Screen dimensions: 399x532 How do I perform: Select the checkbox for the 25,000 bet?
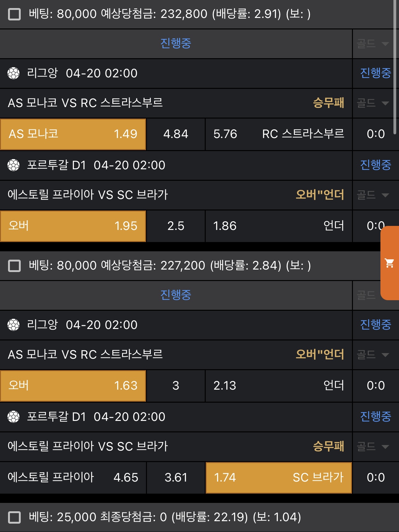[14, 517]
